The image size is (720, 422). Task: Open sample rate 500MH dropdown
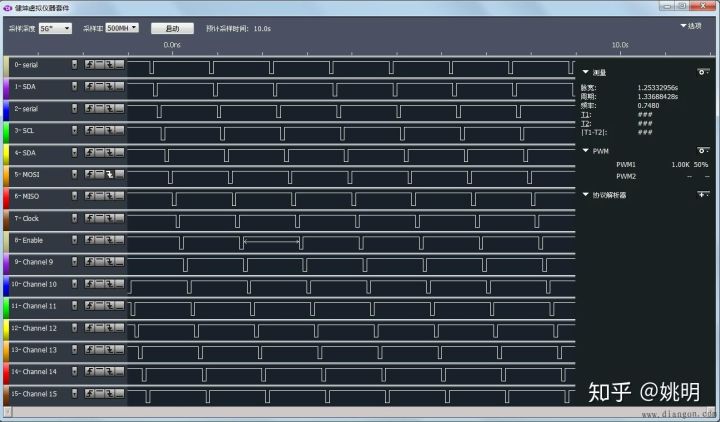click(x=122, y=28)
